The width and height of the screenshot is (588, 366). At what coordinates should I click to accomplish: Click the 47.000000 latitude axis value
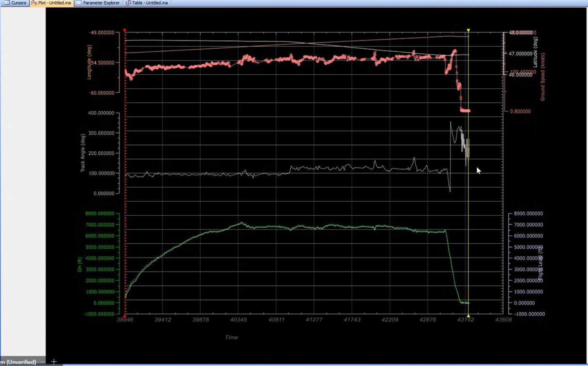[x=521, y=54]
